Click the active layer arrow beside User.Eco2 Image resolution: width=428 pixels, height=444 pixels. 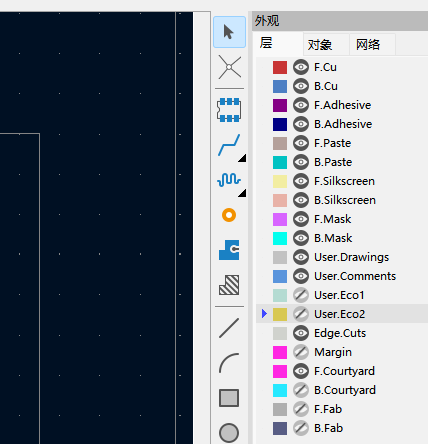[x=264, y=314]
